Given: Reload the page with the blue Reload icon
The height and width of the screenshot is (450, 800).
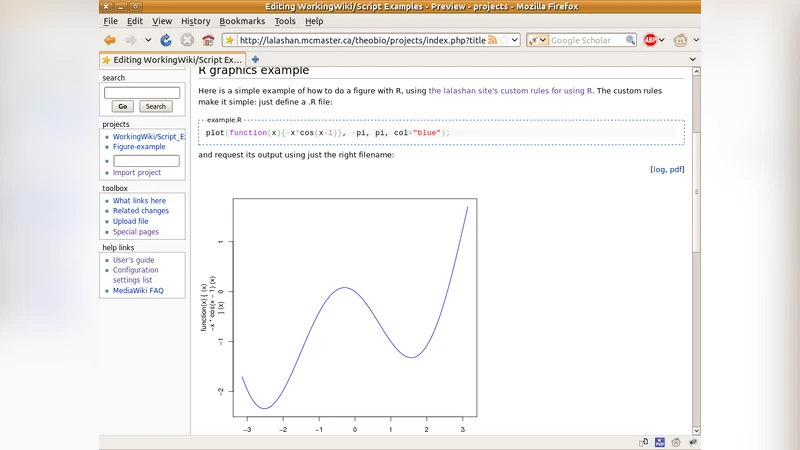Looking at the screenshot, I should [x=166, y=40].
